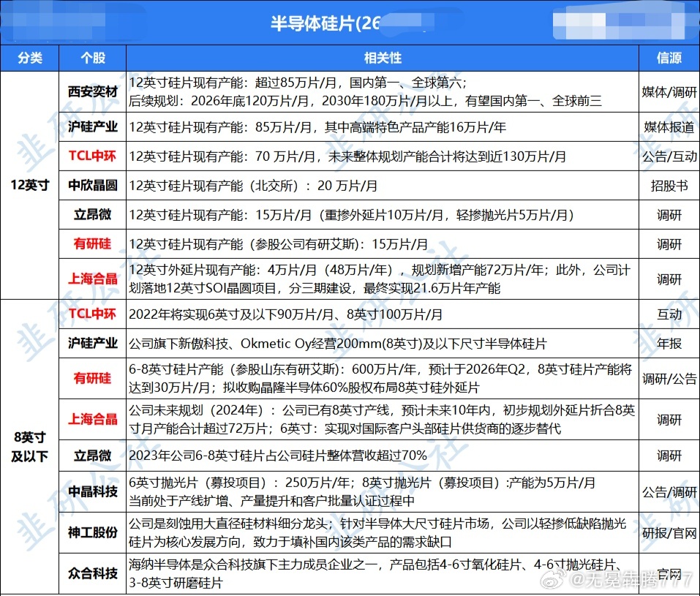Viewport: 700px width, 596px height.
Task: Select the '研报/官网' source cell
Action: click(x=669, y=532)
